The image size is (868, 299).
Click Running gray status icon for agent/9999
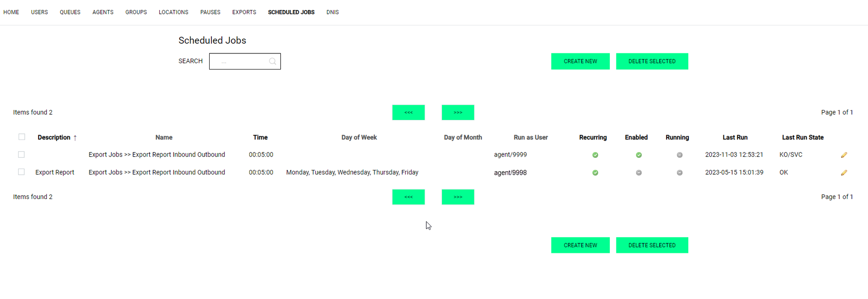tap(679, 155)
